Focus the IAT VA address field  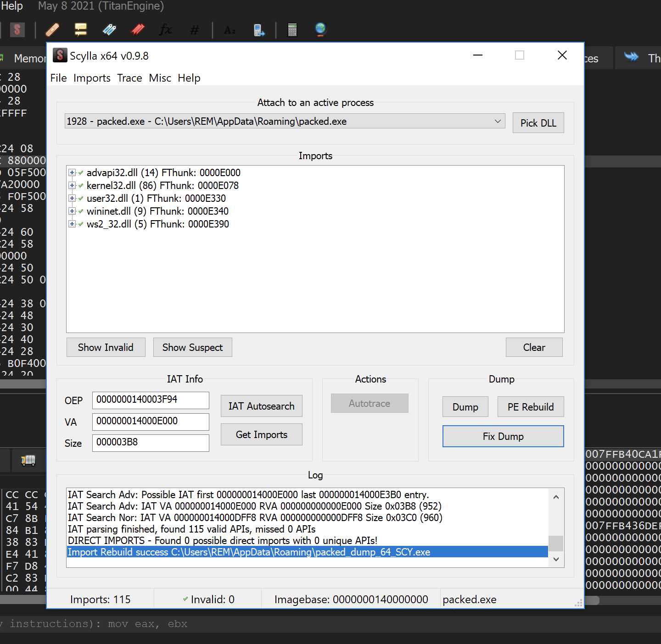(x=151, y=422)
